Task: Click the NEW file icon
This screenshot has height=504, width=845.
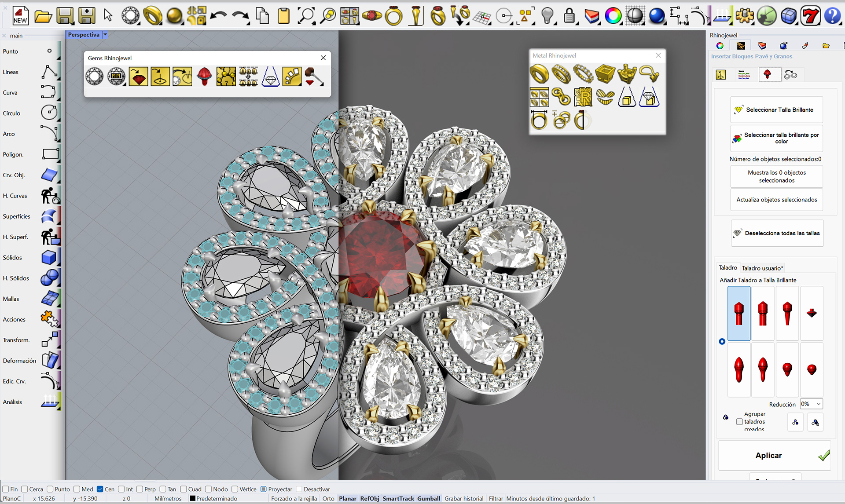Action: pyautogui.click(x=20, y=16)
